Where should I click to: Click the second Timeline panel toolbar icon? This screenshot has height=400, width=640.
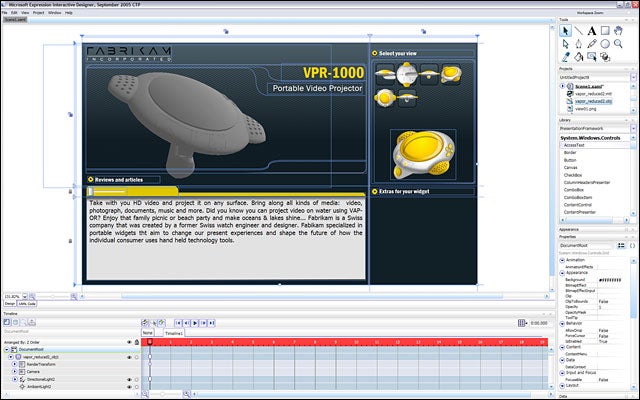point(15,322)
